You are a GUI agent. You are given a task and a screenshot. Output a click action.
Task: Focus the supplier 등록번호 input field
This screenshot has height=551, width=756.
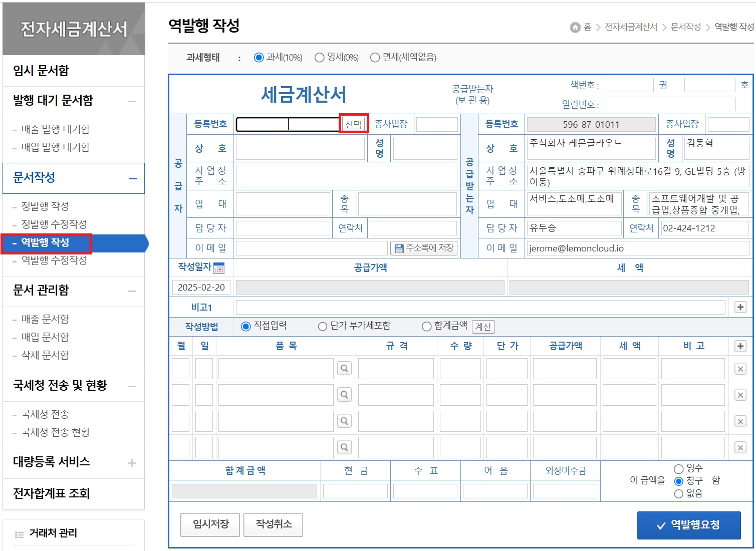(288, 124)
